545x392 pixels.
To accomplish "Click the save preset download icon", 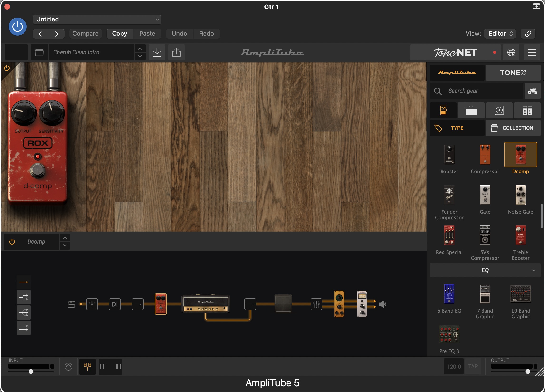I will tap(157, 52).
